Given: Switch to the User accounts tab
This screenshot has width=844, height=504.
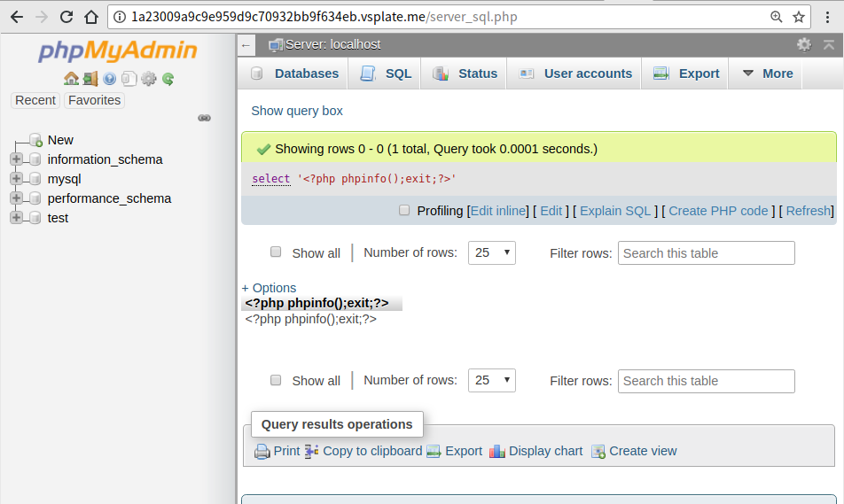Looking at the screenshot, I should click(x=574, y=74).
